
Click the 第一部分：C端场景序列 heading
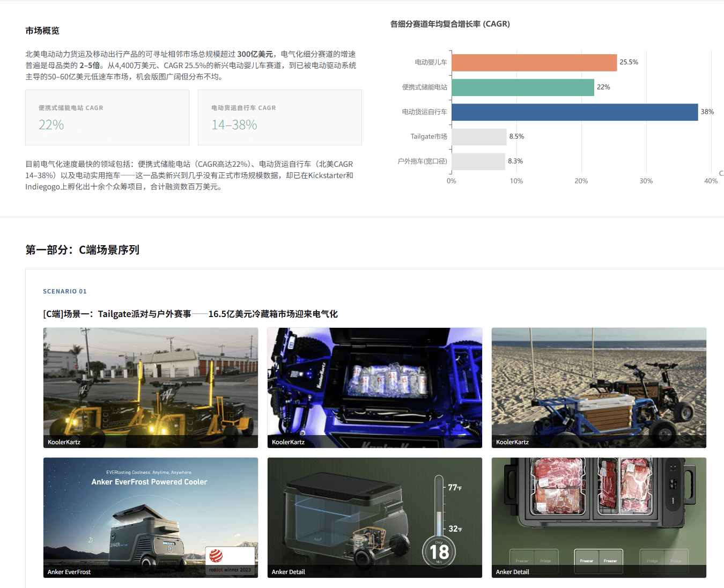click(x=82, y=249)
